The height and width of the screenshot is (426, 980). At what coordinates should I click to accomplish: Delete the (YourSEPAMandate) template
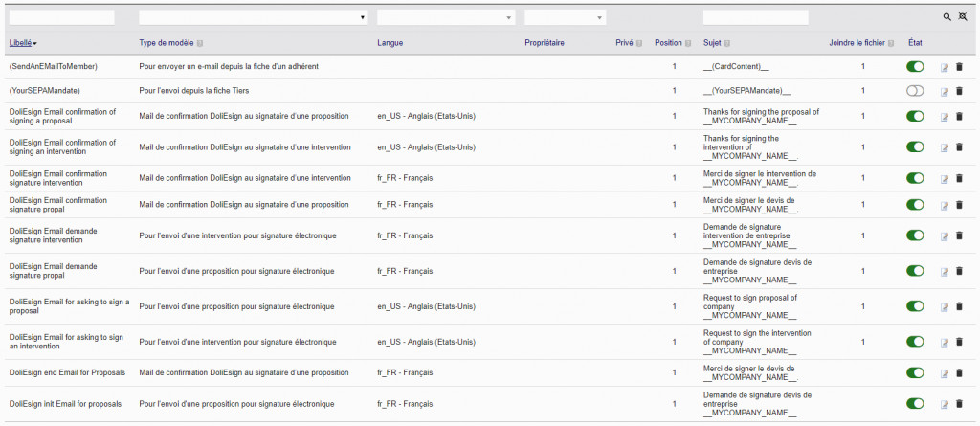pos(960,91)
